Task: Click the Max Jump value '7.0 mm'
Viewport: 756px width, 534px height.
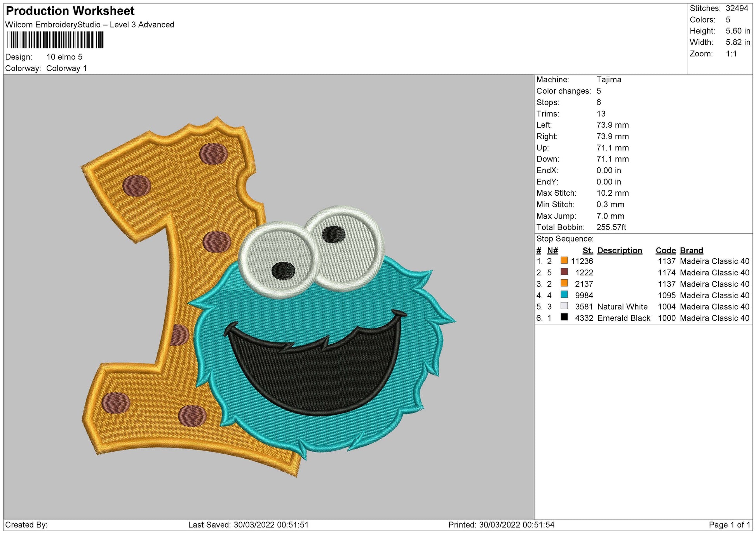Action: [610, 216]
